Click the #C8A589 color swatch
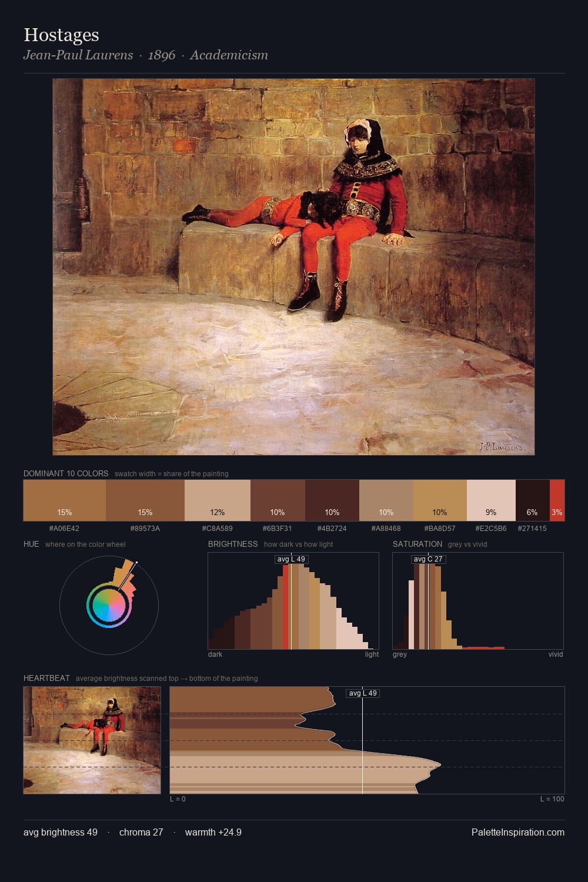The width and height of the screenshot is (588, 882). point(218,500)
